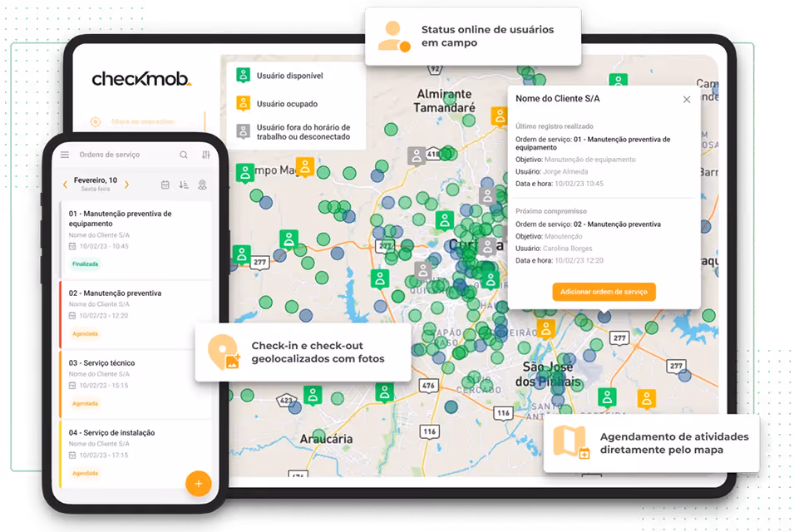Tap the orange plus floating button

(199, 484)
